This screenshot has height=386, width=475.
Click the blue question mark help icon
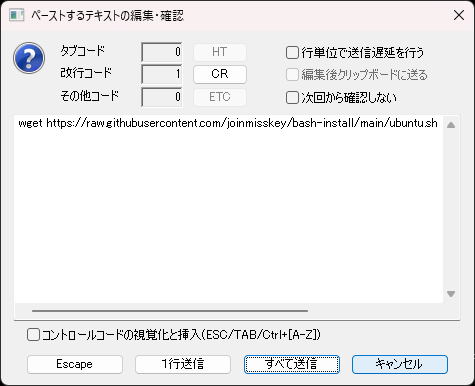click(x=29, y=58)
